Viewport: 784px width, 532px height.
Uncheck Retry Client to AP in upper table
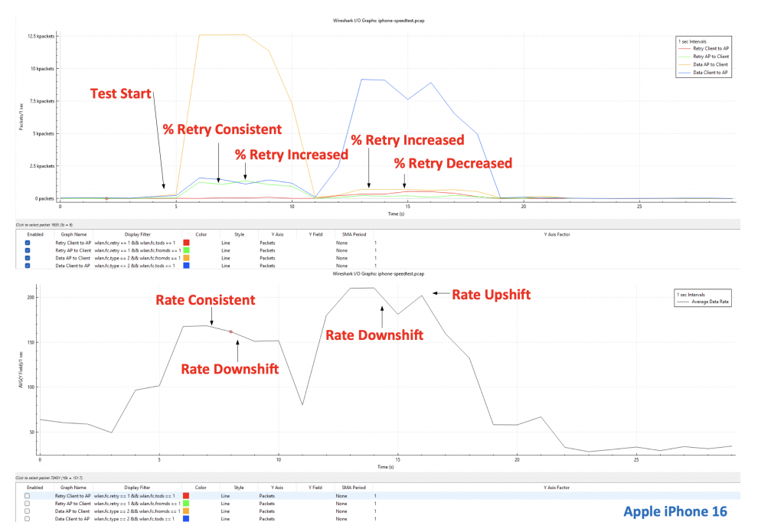click(x=28, y=243)
